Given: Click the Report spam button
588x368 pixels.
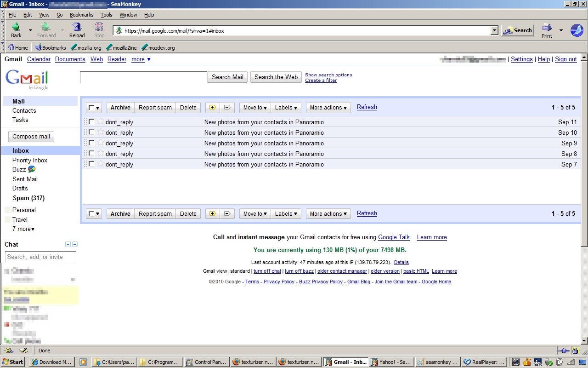Looking at the screenshot, I should coord(155,107).
